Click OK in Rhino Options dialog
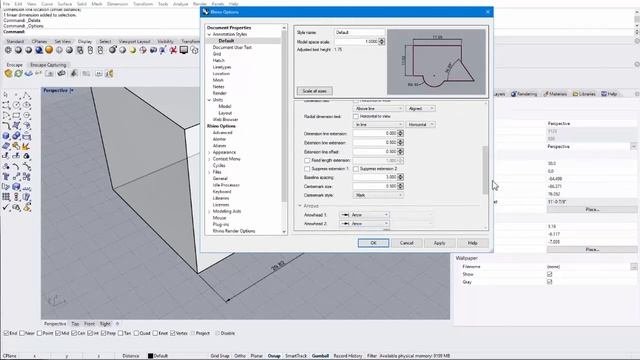Image resolution: width=640 pixels, height=360 pixels. (373, 243)
